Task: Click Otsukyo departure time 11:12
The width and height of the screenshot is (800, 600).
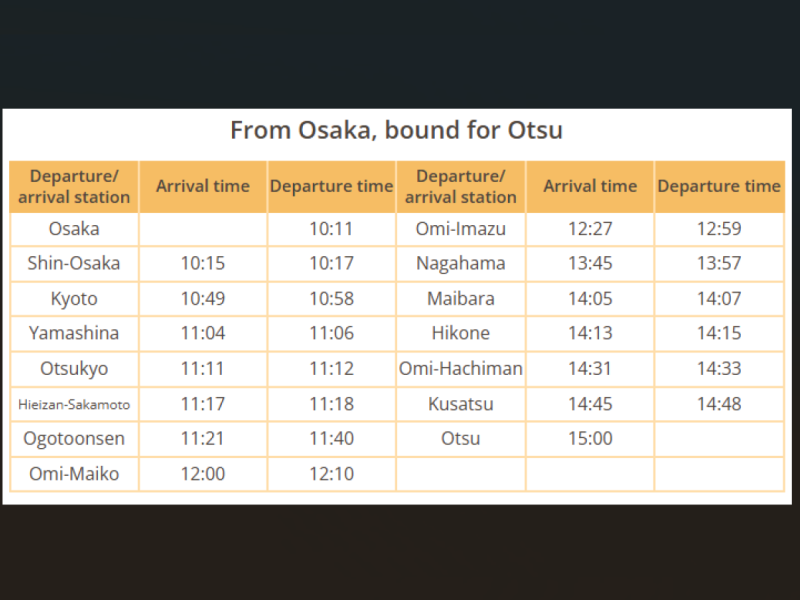Action: coord(332,369)
